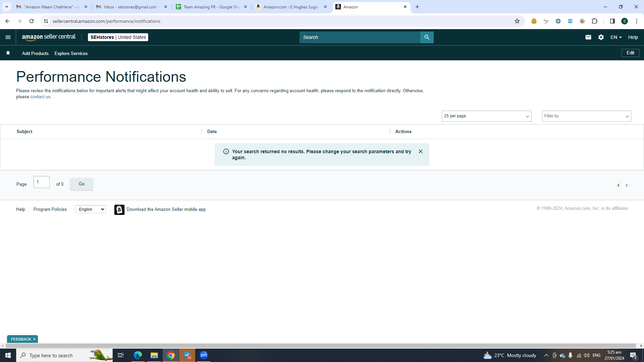Switch to Inbox sehstores Gmail tab

click(x=131, y=7)
